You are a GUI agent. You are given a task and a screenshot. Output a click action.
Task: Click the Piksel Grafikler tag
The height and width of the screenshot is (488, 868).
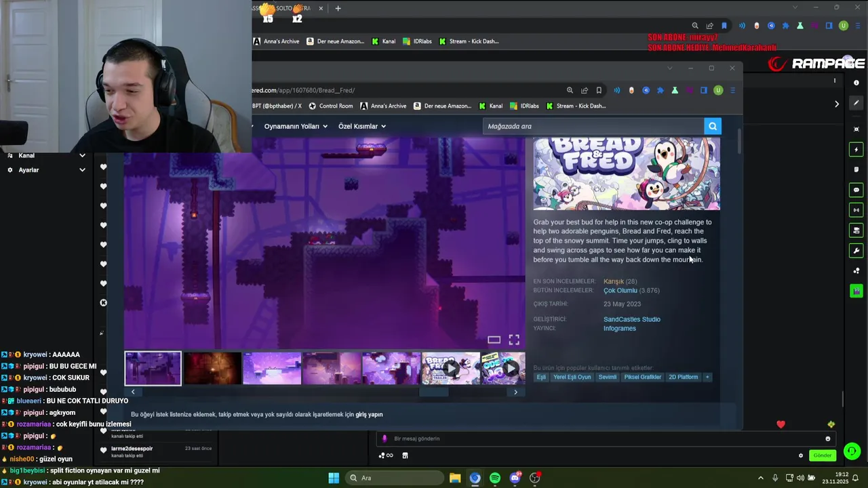coord(642,377)
